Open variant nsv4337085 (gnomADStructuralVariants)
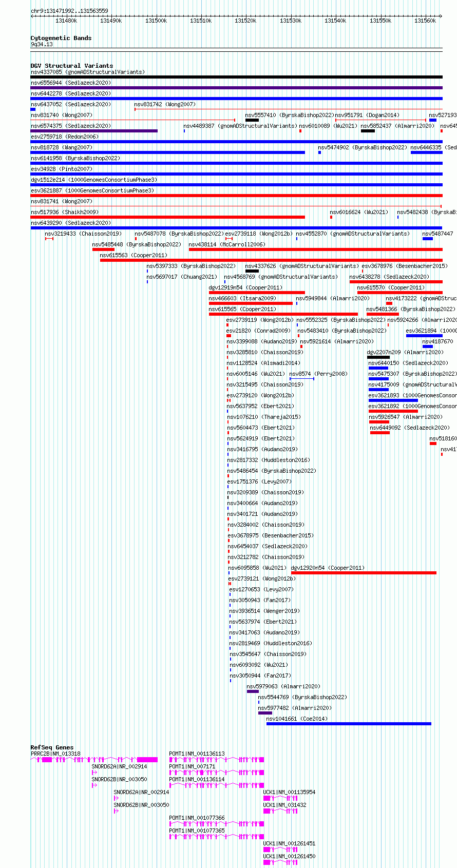 88,72
